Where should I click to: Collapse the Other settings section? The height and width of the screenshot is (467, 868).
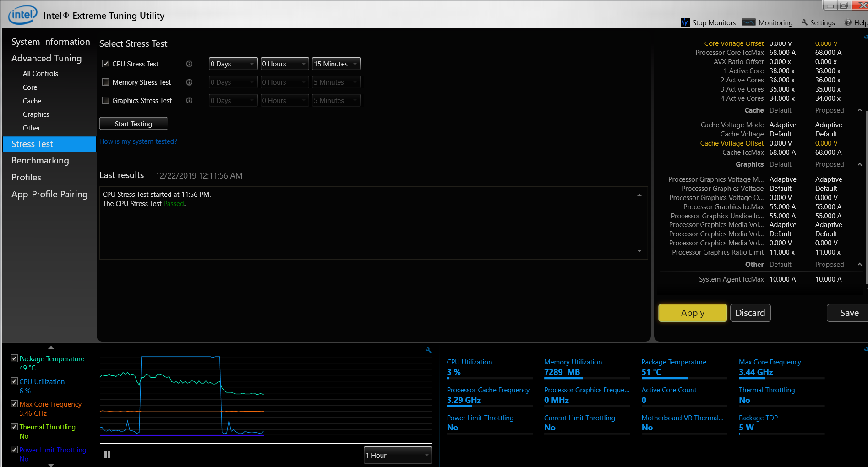[860, 265]
